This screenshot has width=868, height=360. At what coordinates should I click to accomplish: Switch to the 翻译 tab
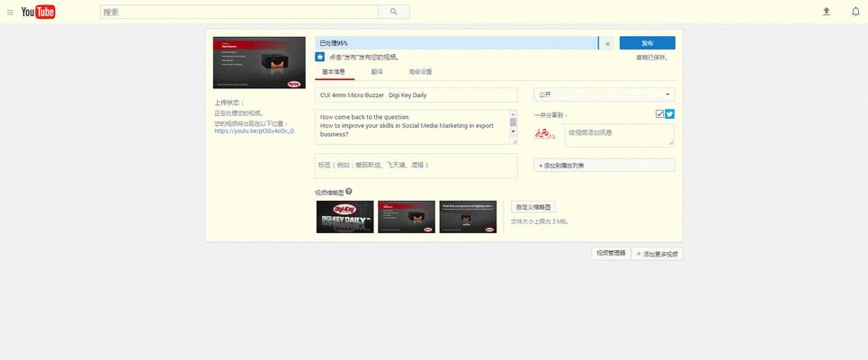click(x=377, y=72)
